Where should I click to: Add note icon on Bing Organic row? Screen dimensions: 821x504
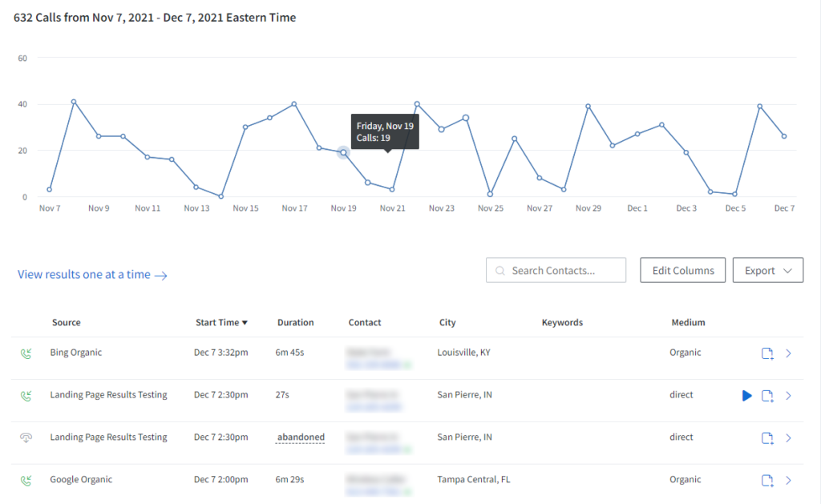point(767,354)
